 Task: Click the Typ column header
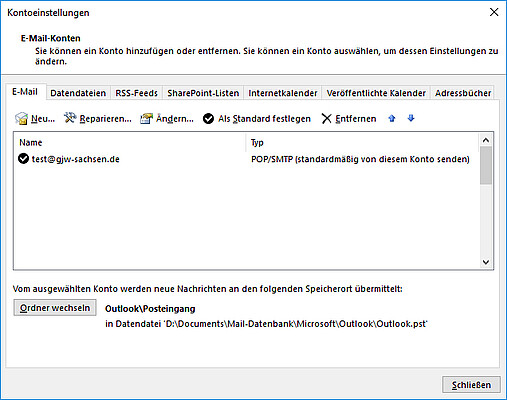click(363, 143)
